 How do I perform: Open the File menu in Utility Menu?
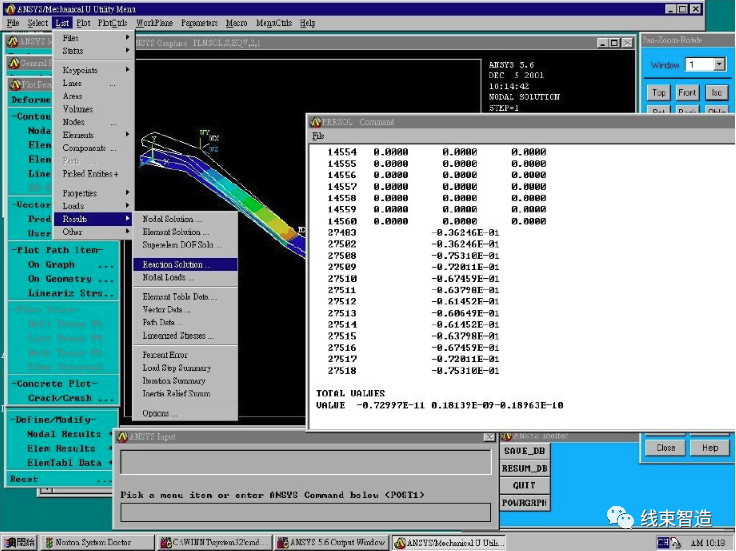pos(13,23)
